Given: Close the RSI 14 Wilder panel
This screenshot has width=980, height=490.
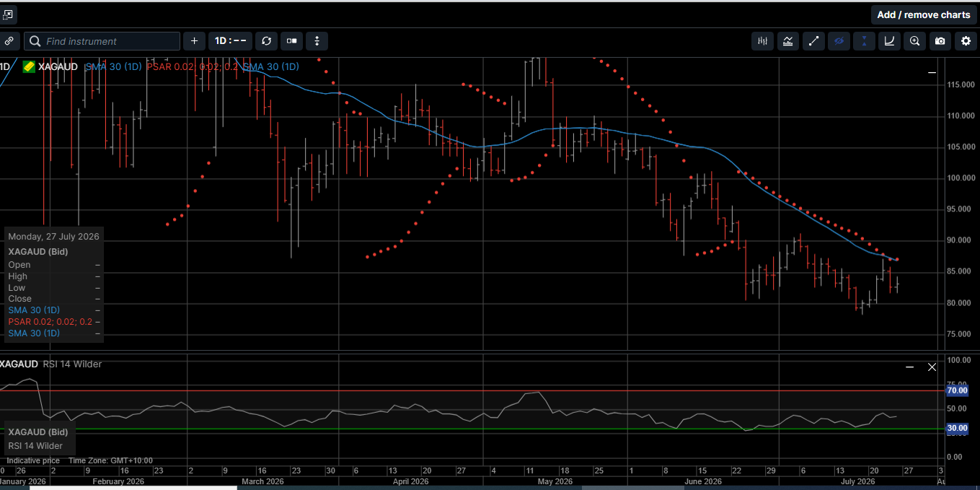Looking at the screenshot, I should tap(932, 367).
